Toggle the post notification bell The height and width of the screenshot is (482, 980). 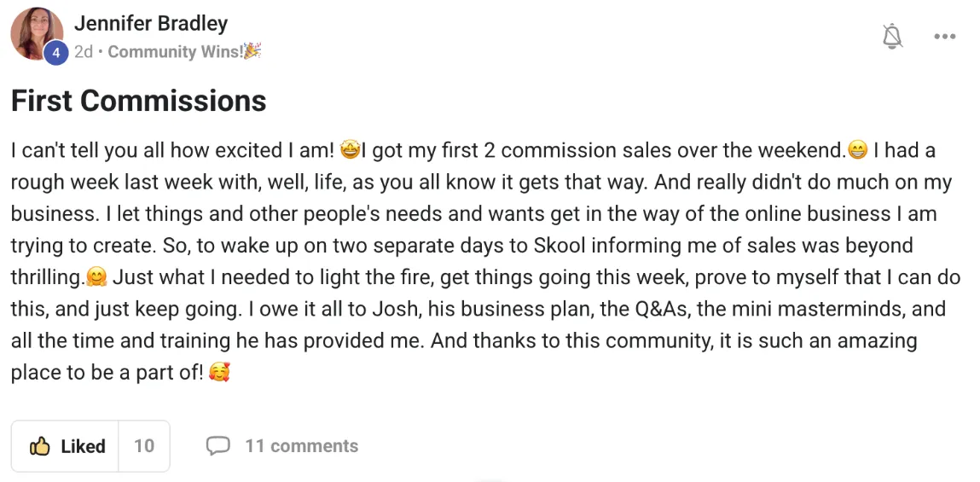pos(892,37)
